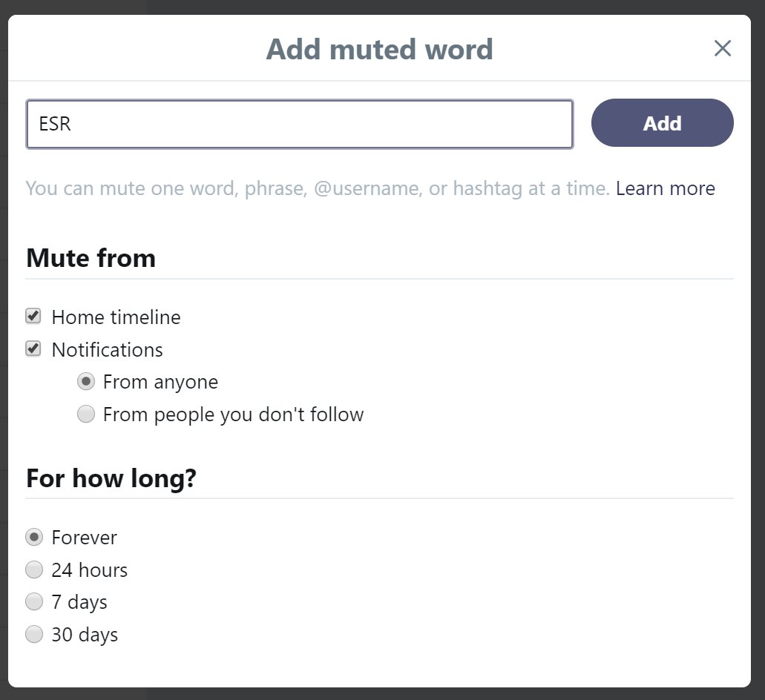Choose From people you don't follow radio button
Viewport: 765px width, 700px height.
click(86, 414)
